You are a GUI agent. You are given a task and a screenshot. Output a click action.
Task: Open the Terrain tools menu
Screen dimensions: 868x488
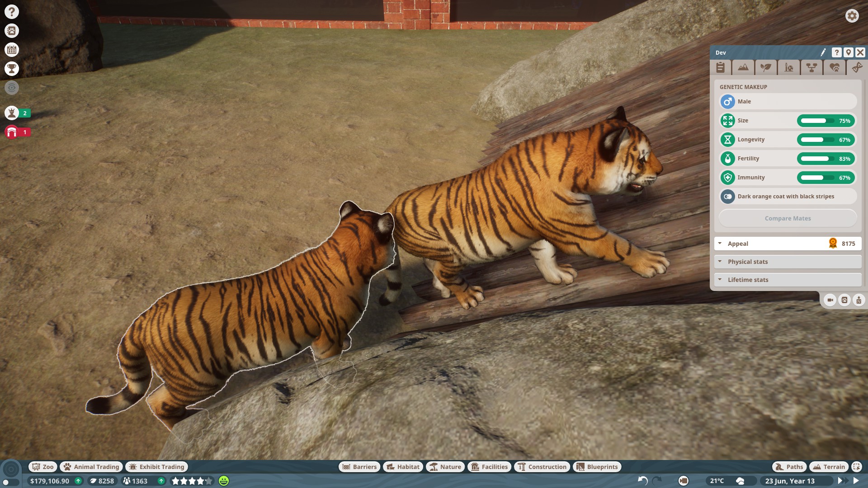[829, 467]
